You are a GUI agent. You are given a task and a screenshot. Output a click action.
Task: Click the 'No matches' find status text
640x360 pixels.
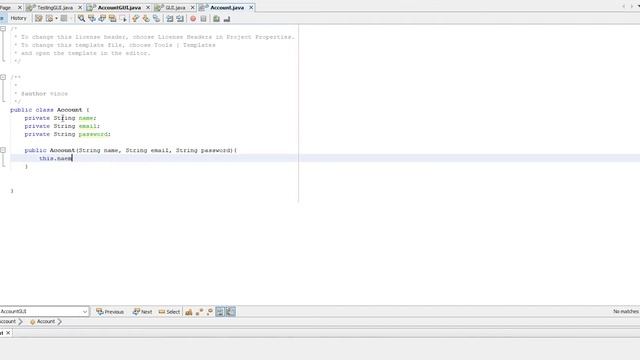click(x=626, y=311)
